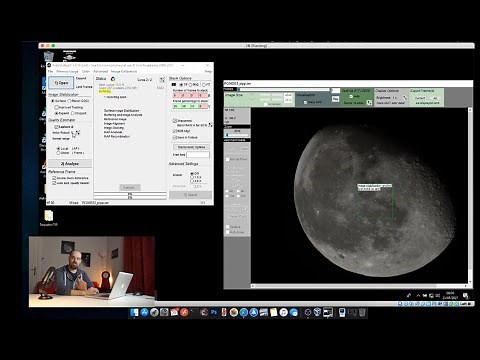The width and height of the screenshot is (480, 360).
Task: Open Recycle Bin on the Windows desktop
Action: 49,56
